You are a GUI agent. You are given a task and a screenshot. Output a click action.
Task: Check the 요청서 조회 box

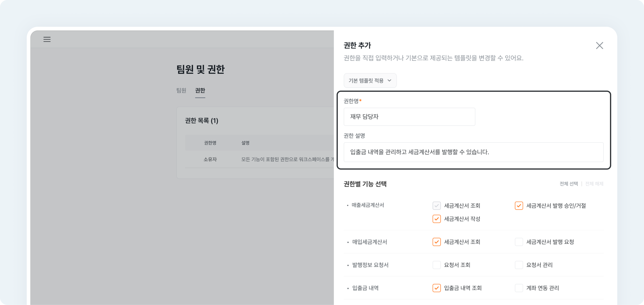[436, 265]
